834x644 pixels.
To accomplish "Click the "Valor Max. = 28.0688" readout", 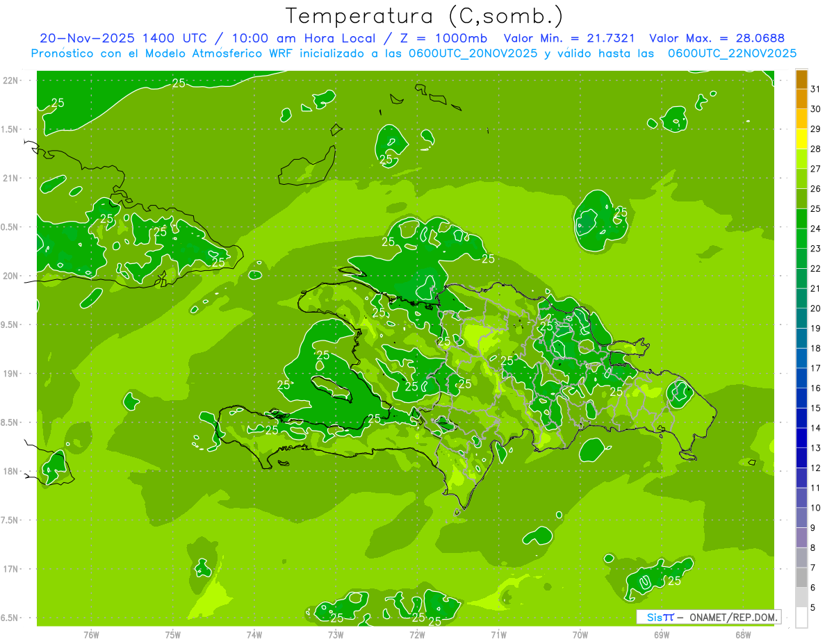I will (717, 39).
